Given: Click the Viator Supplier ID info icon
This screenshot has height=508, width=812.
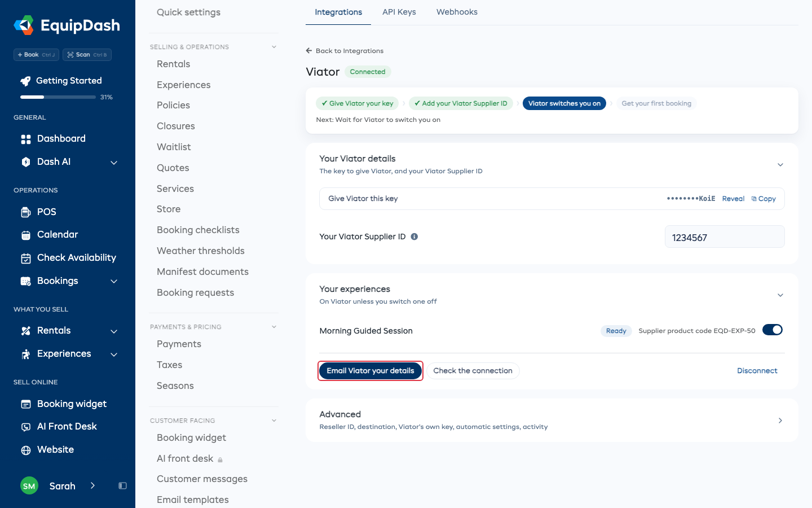Looking at the screenshot, I should pyautogui.click(x=414, y=237).
